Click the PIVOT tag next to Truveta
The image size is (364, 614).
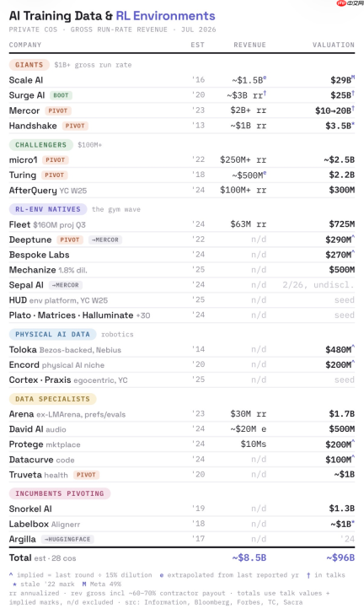[x=86, y=475]
